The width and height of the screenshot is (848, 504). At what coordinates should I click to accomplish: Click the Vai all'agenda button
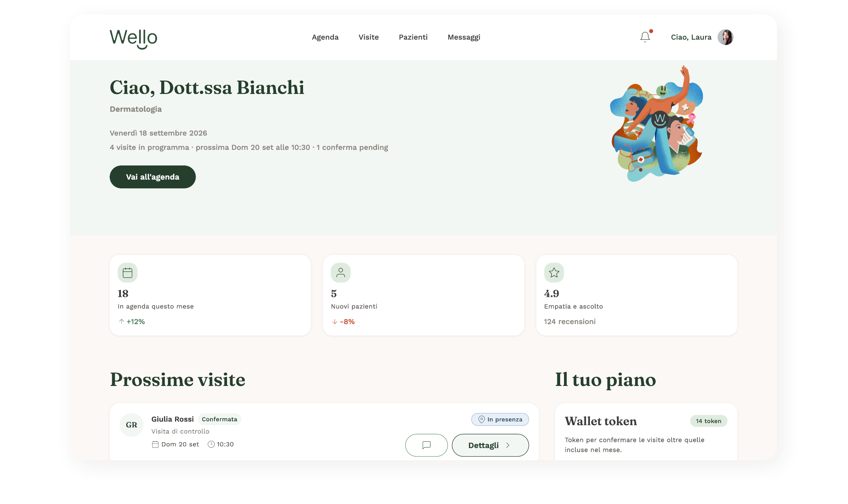click(152, 177)
